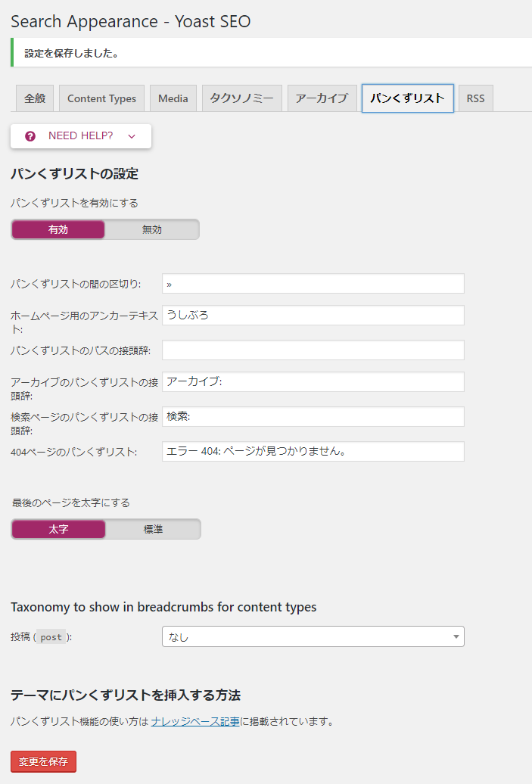Viewport: 532px width, 784px height.
Task: Select the 太字 bold option
Action: click(x=58, y=529)
